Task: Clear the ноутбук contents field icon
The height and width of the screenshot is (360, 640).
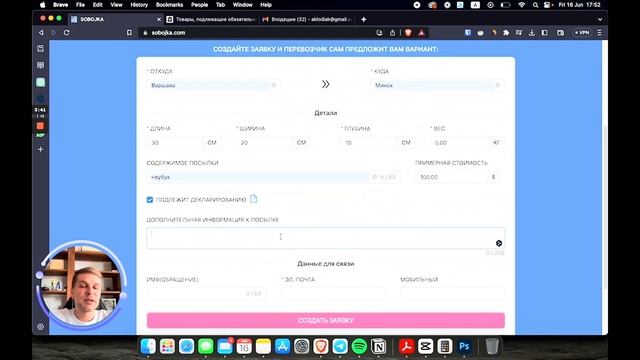Action: point(374,177)
